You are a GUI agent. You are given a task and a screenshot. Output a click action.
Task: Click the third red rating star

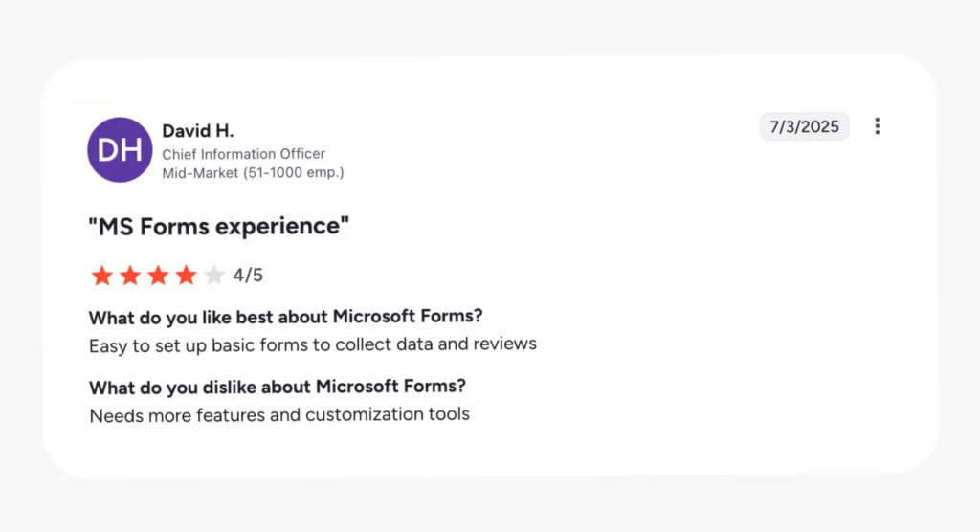(x=158, y=277)
